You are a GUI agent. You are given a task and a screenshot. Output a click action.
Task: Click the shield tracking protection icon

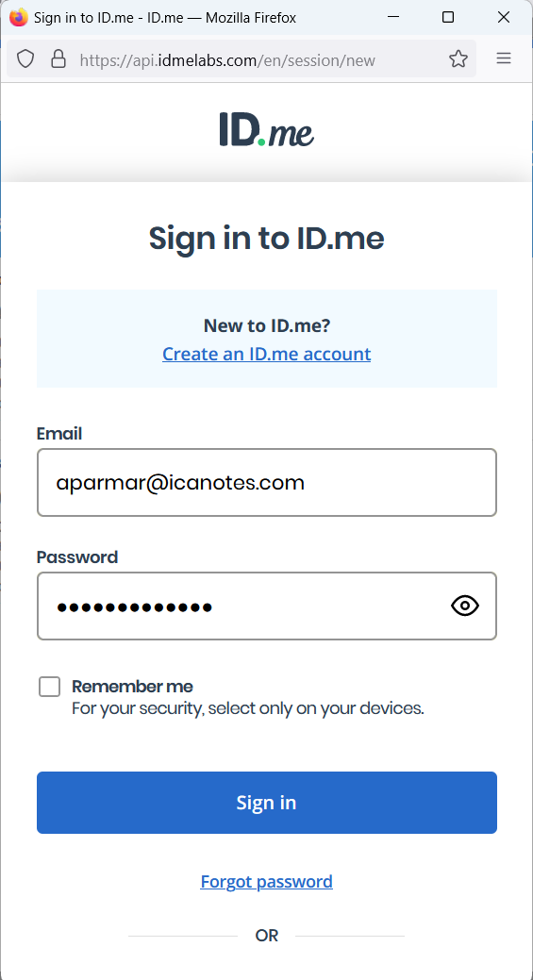point(25,59)
